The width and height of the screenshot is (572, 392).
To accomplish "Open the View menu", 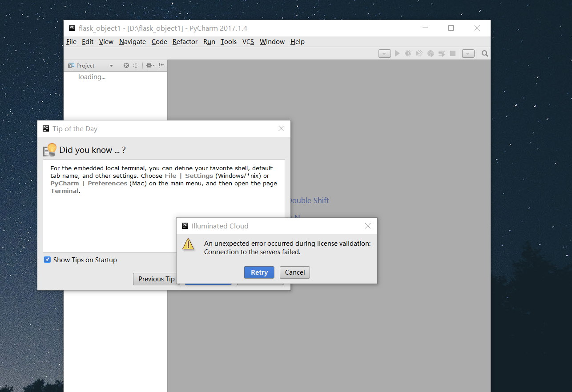I will tap(106, 42).
